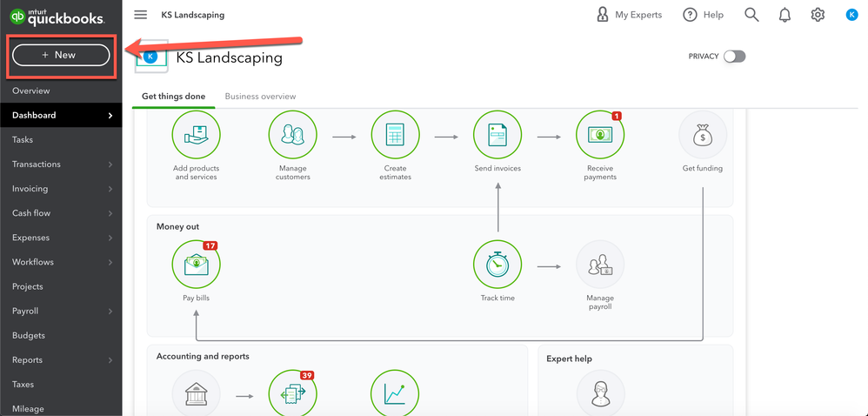Screen dimensions: 868x416
Task: Select Budgets in the left sidebar
Action: click(29, 335)
